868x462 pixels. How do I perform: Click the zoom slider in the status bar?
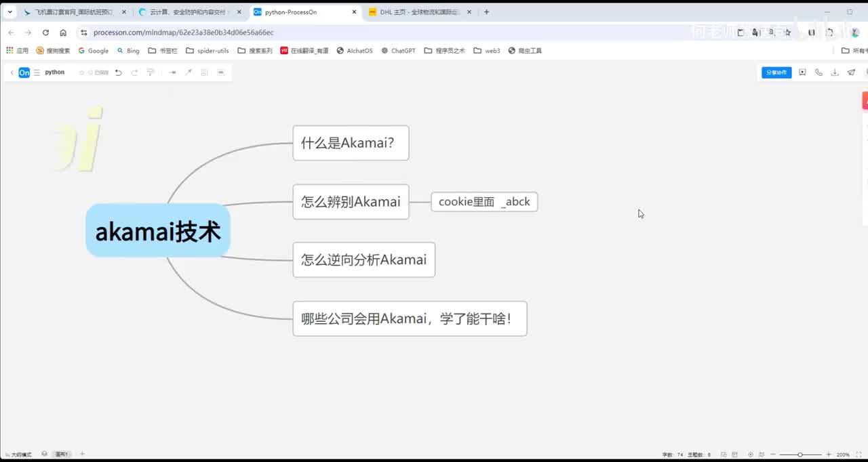(800, 455)
